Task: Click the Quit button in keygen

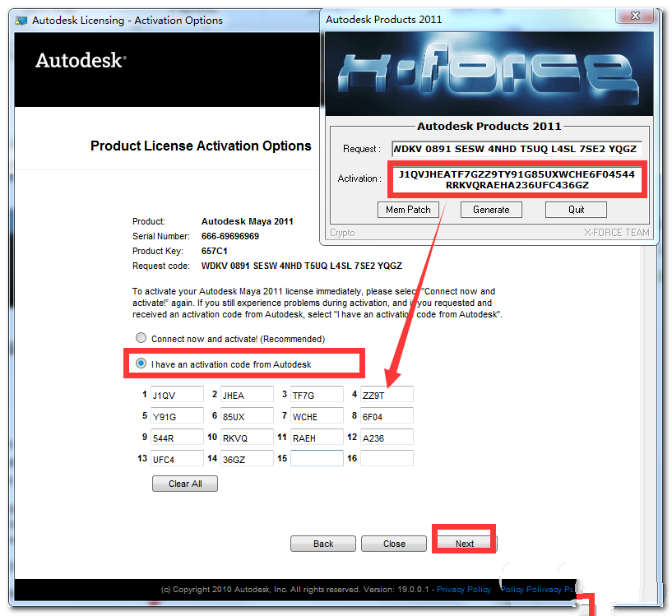Action: (576, 210)
